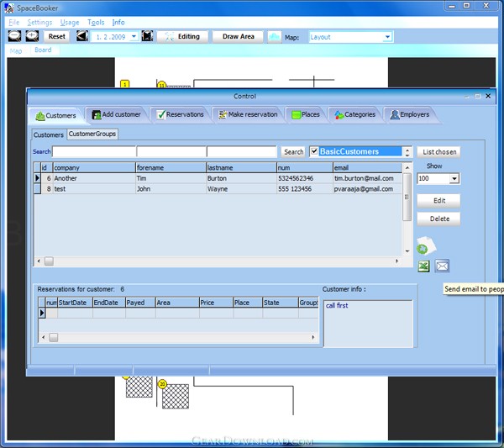Viewport: 504px width, 448px height.
Task: Click the first Search input field
Action: pyautogui.click(x=94, y=151)
